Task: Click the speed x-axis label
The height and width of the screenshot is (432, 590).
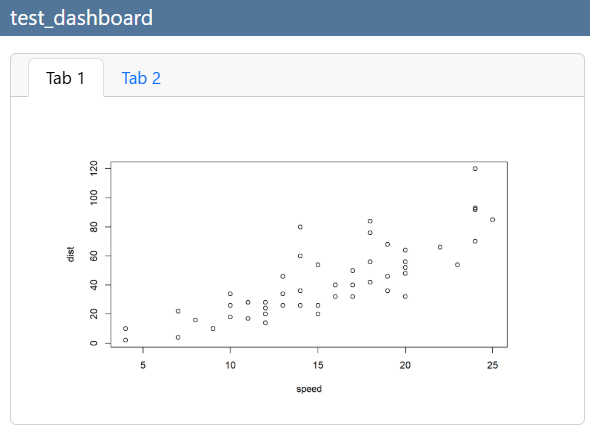Action: 309,389
